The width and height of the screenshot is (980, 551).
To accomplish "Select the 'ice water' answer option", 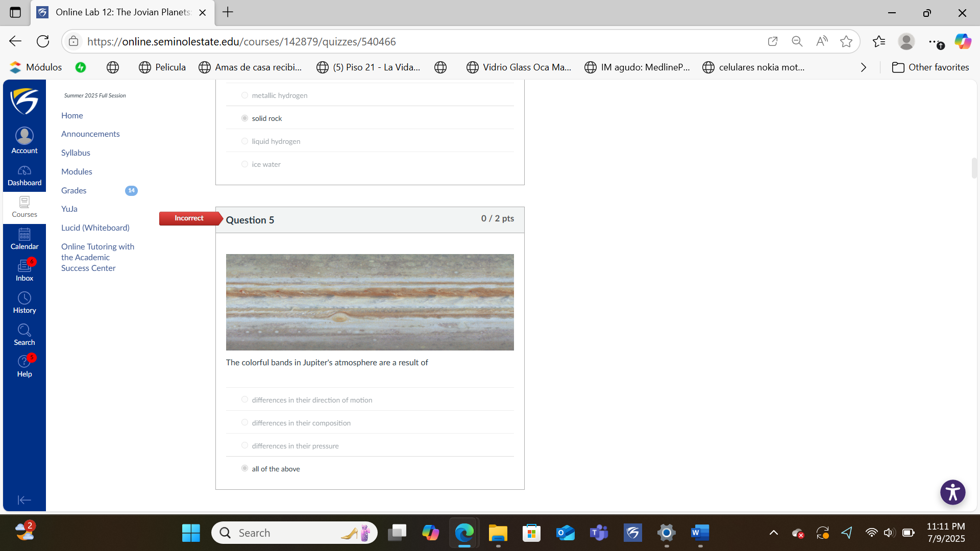I will [244, 164].
